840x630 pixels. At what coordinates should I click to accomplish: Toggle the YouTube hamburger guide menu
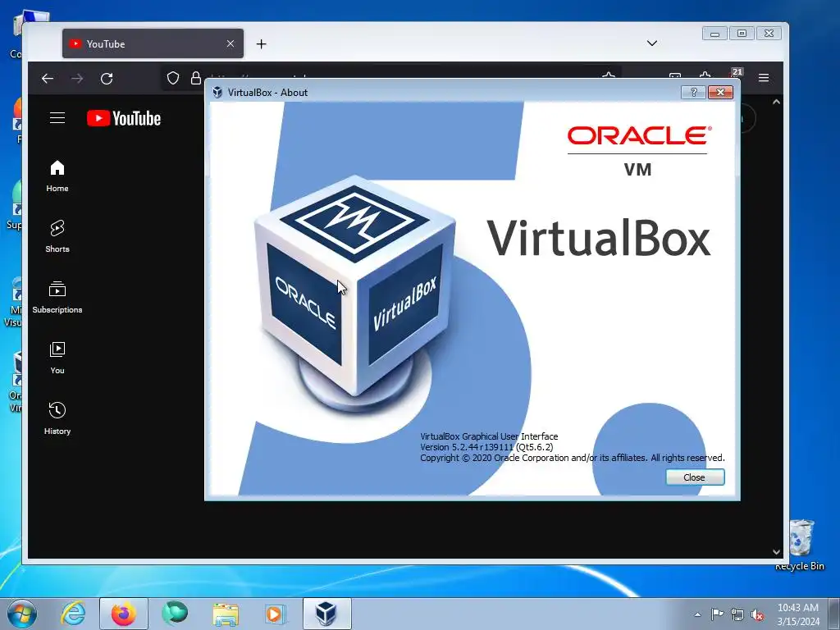click(x=57, y=118)
